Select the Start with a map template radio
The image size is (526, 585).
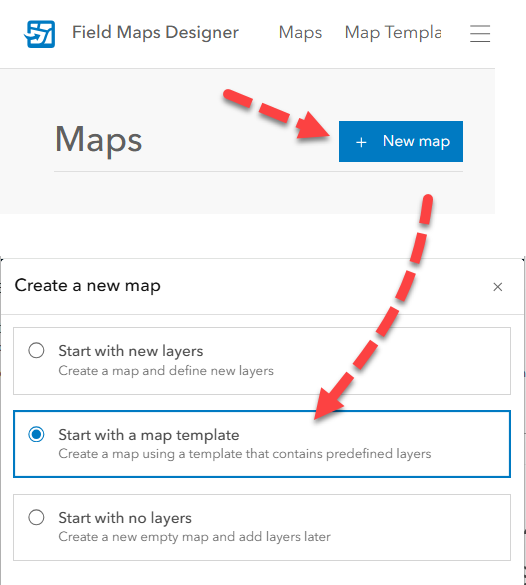[36, 434]
